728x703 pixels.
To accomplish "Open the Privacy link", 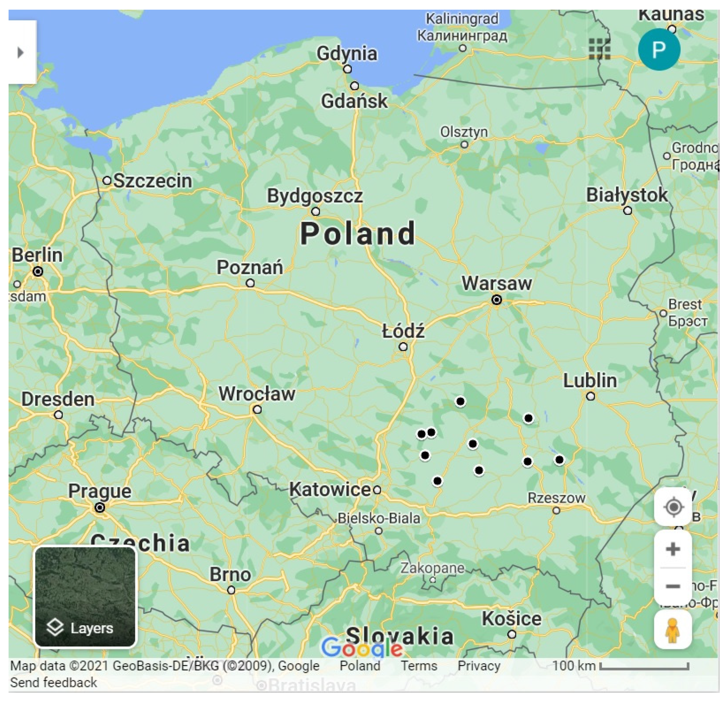I will coord(479,666).
